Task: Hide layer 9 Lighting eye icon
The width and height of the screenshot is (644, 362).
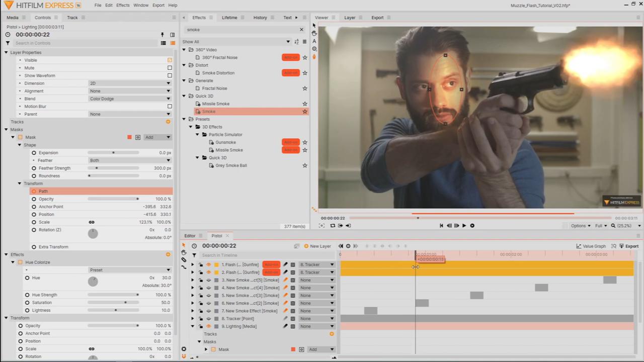Action: [208, 326]
